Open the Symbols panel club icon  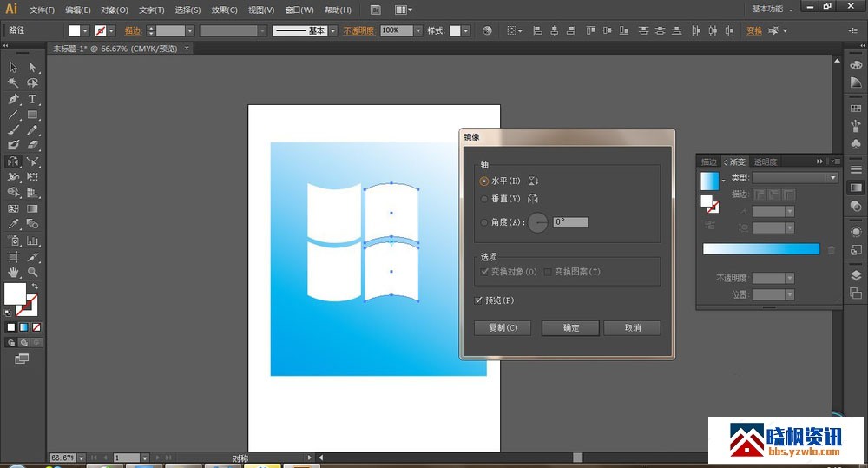[x=856, y=143]
